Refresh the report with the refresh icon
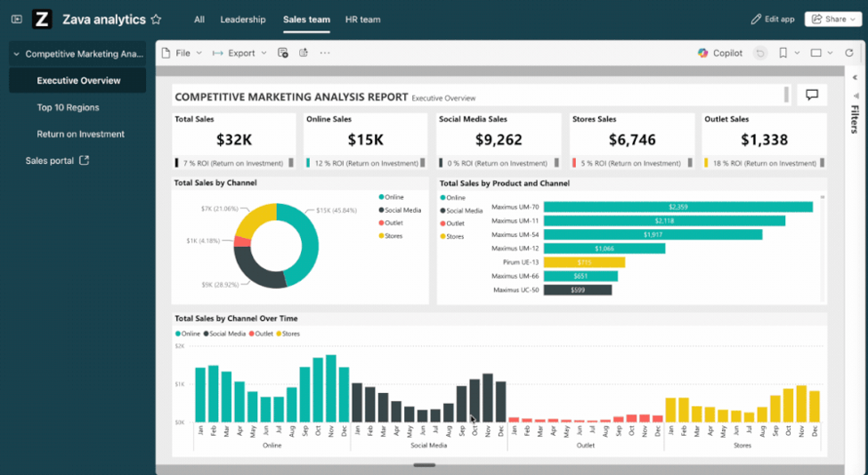This screenshot has width=868, height=475. click(849, 53)
